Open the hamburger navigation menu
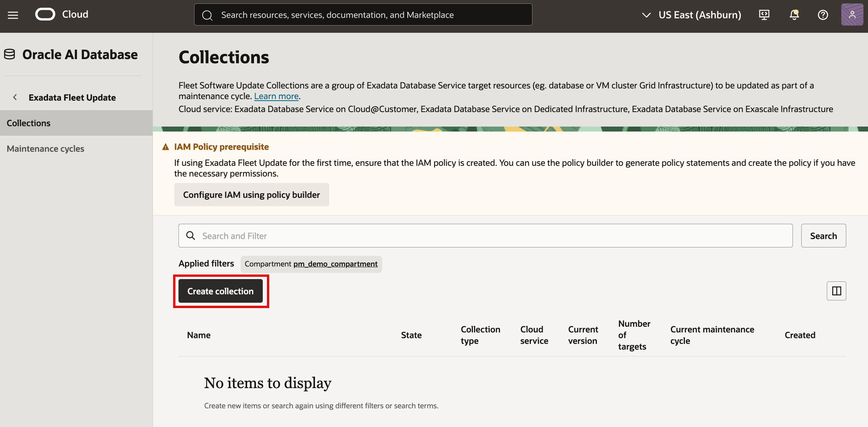The image size is (868, 427). point(13,15)
